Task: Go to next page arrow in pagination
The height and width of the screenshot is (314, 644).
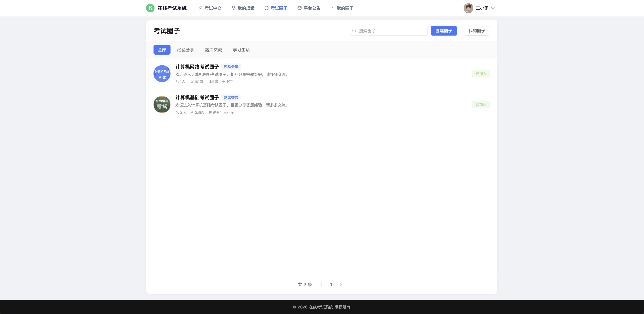Action: 341,285
